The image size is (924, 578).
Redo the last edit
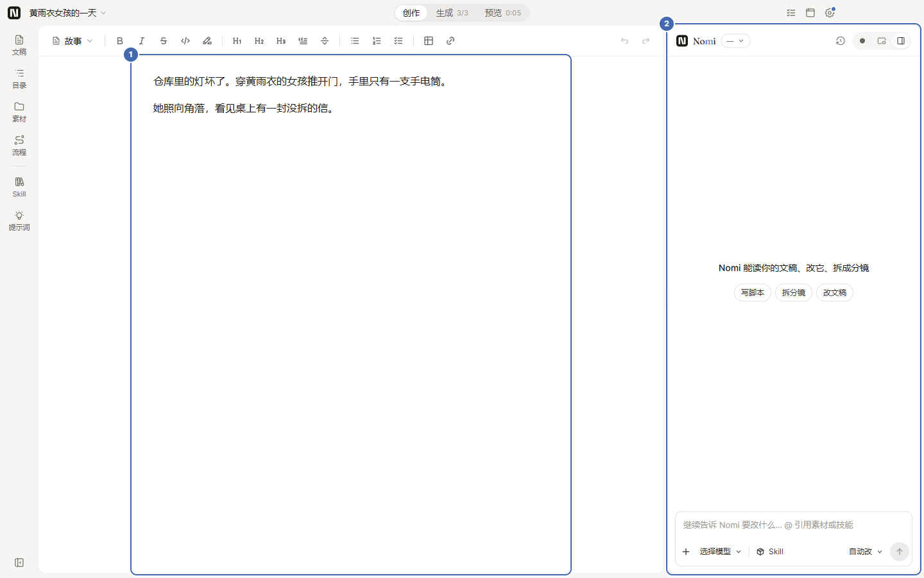click(646, 41)
